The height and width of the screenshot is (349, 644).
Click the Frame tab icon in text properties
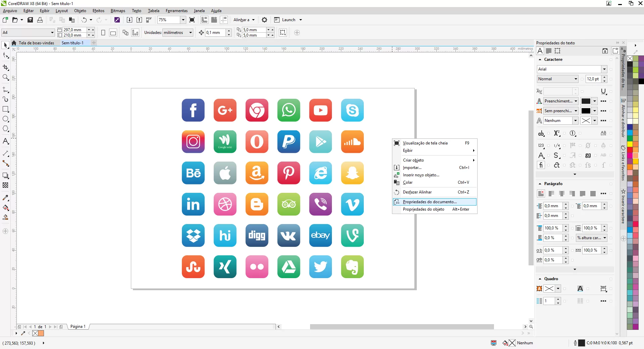click(557, 51)
